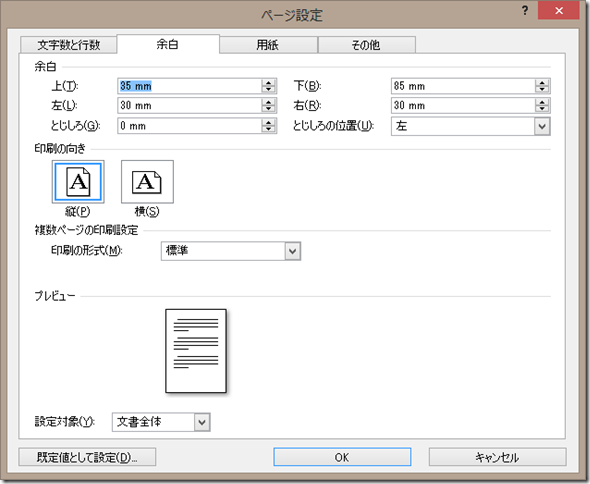Viewport: 590px width, 484px height.
Task: Switch to the 文字数と行数 tab
Action: [68, 45]
